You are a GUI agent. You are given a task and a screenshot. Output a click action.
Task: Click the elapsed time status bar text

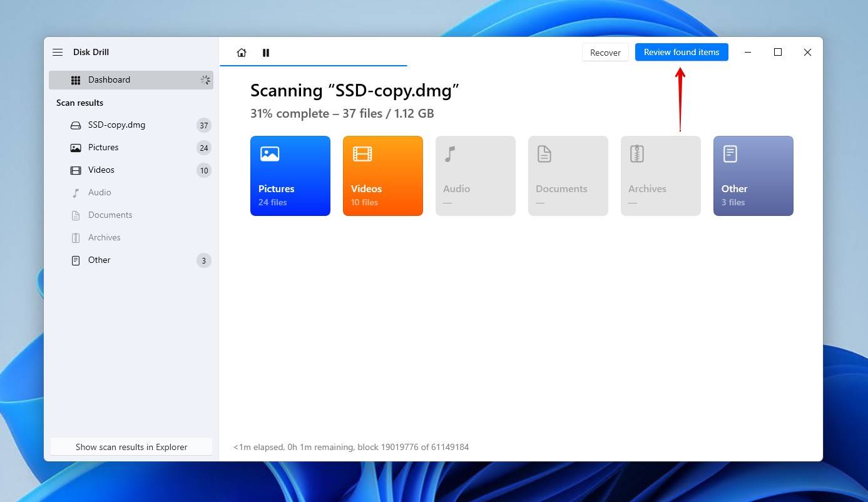(351, 447)
